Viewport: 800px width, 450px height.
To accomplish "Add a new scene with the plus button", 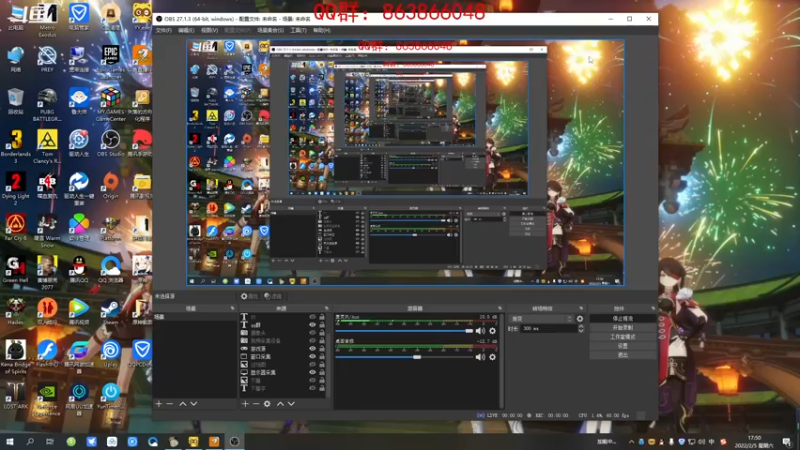I will (x=159, y=404).
